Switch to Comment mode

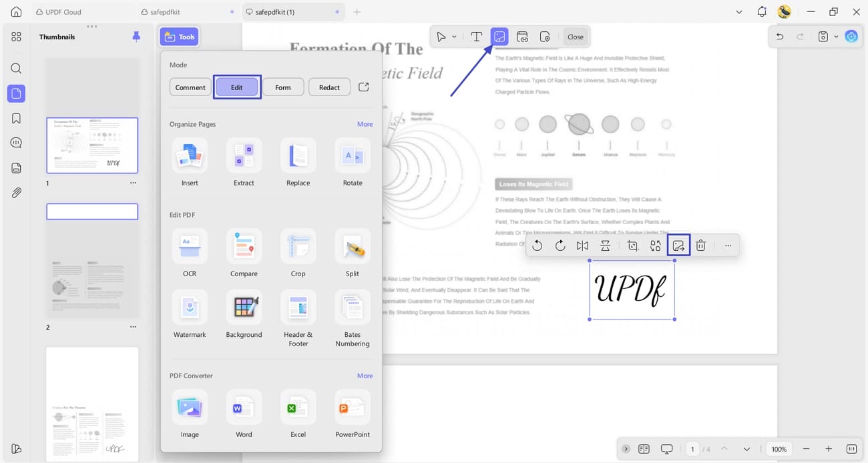[190, 87]
